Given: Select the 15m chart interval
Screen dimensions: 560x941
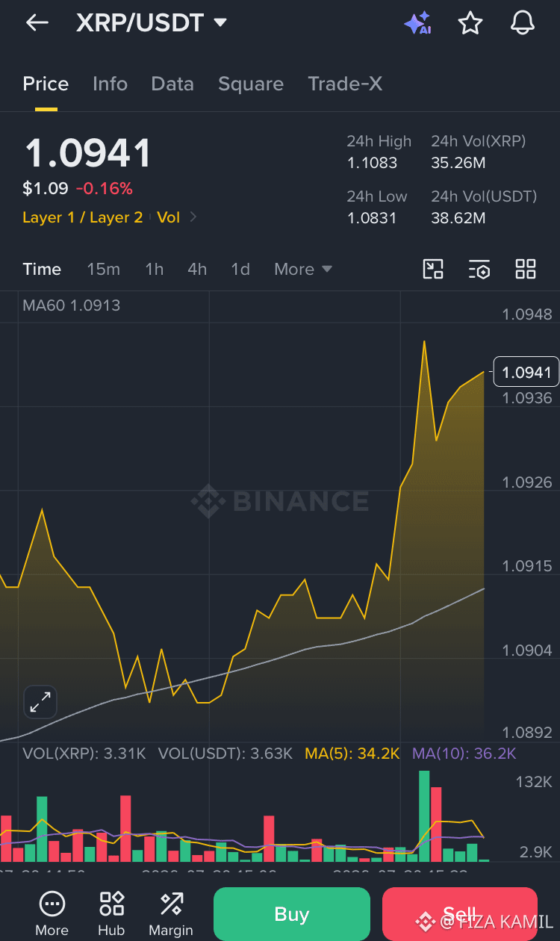Looking at the screenshot, I should (103, 269).
